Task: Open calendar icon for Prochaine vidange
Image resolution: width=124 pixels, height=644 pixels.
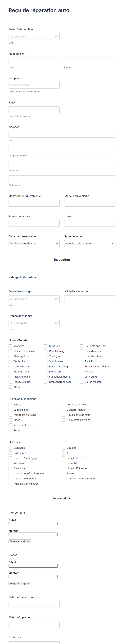Action: coord(56,323)
